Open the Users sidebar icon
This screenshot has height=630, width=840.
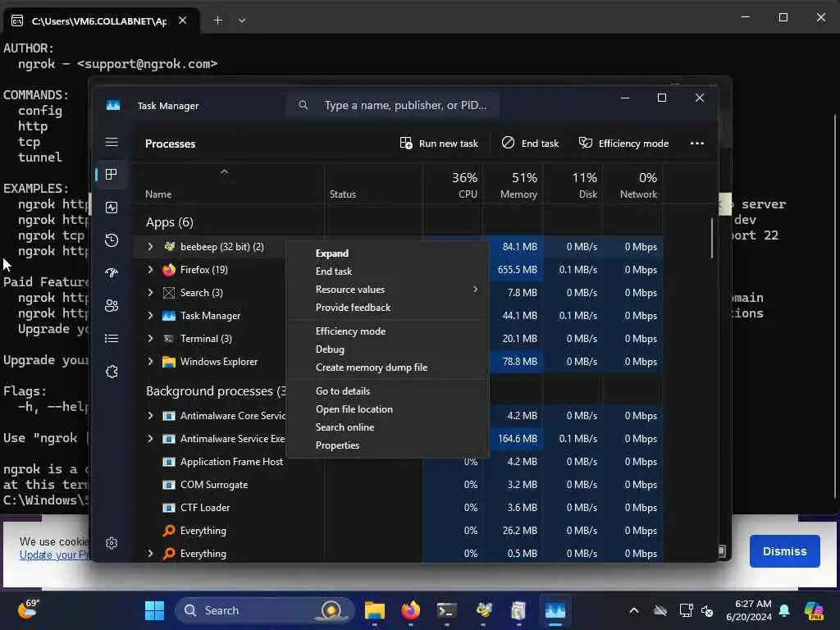112,306
